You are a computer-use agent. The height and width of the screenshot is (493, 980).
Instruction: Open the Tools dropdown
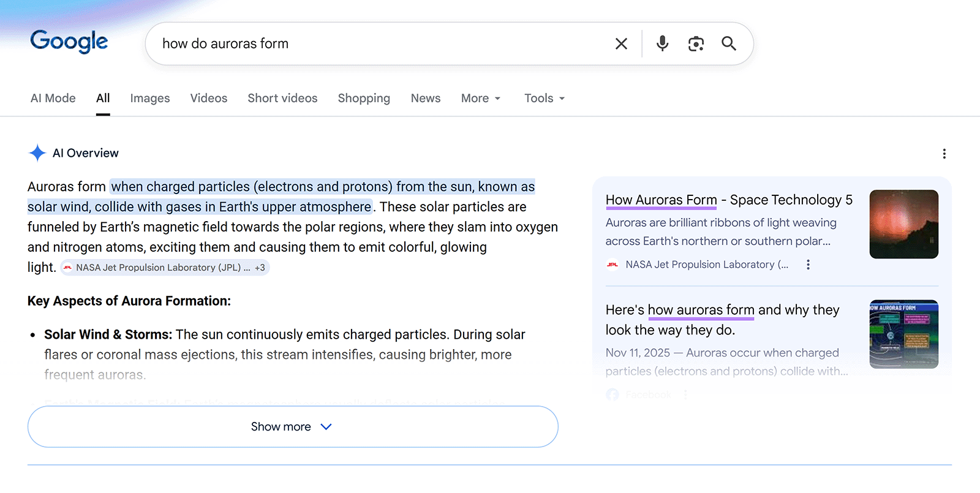click(545, 98)
